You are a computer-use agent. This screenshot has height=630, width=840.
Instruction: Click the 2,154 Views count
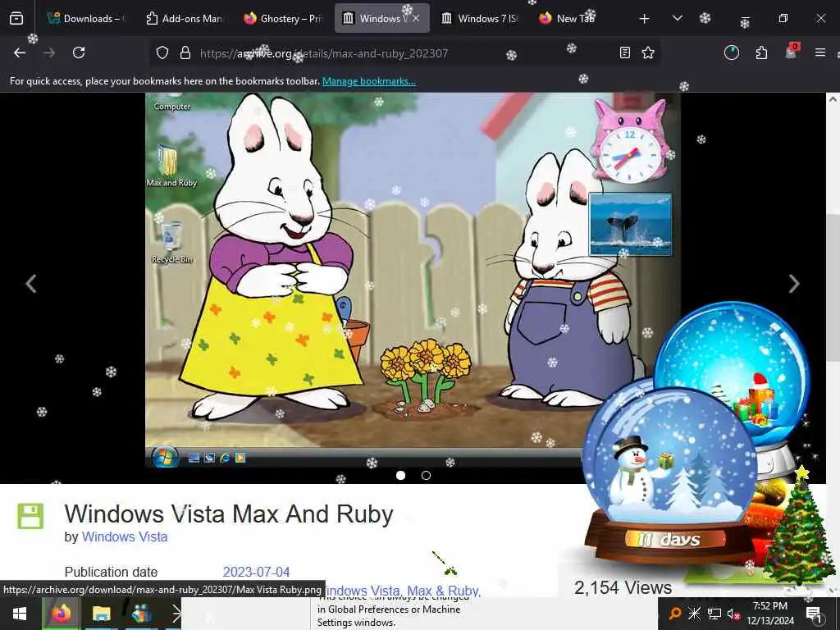coord(623,587)
